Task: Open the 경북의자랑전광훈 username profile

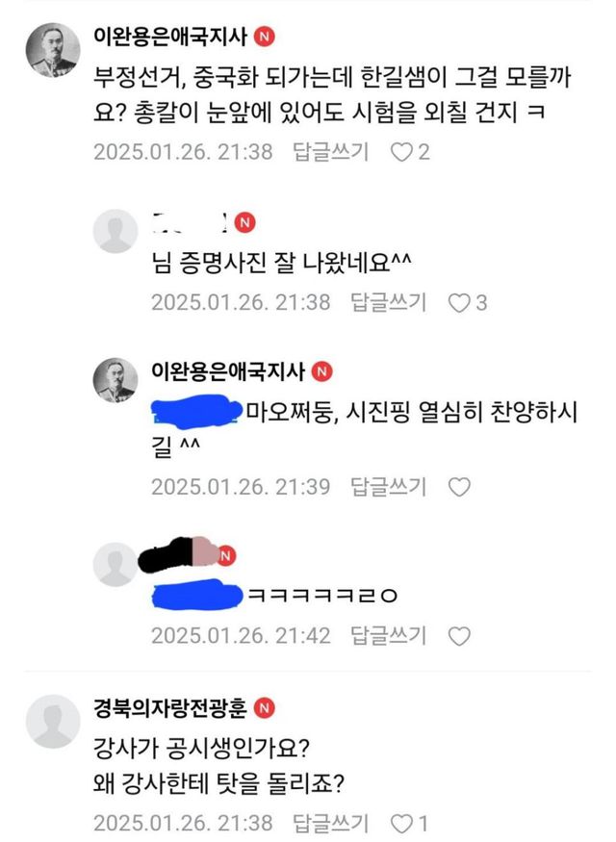Action: coord(170,708)
